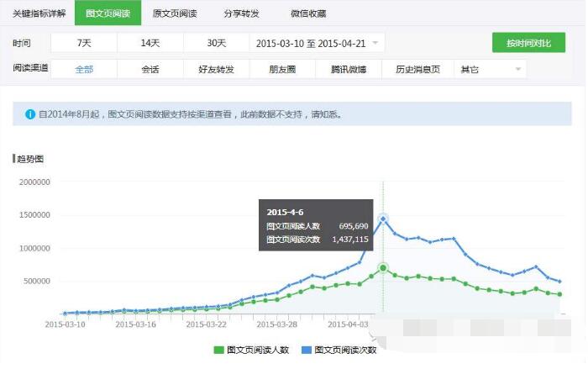
Task: Choose the 腾讯微博 channel filter
Action: [x=349, y=70]
